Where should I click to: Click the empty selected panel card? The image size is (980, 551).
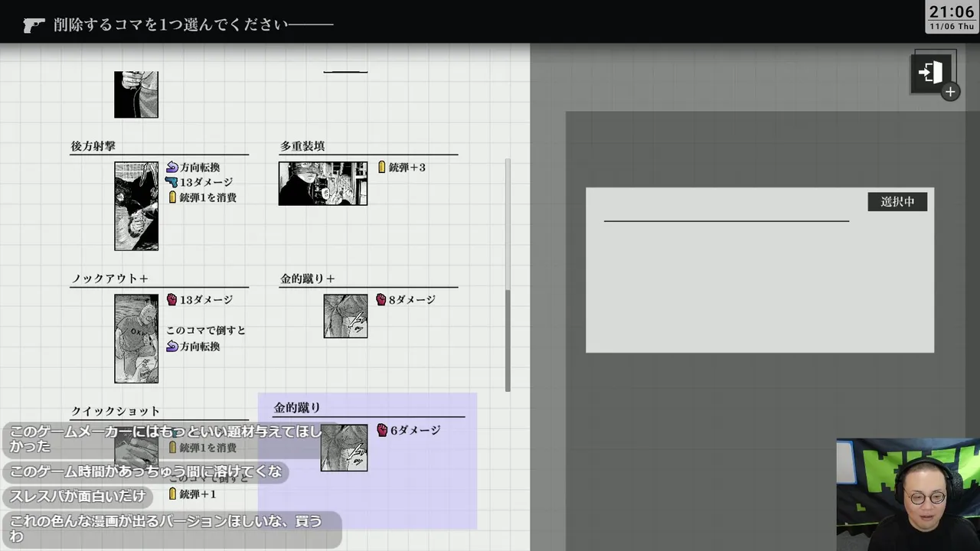click(759, 270)
